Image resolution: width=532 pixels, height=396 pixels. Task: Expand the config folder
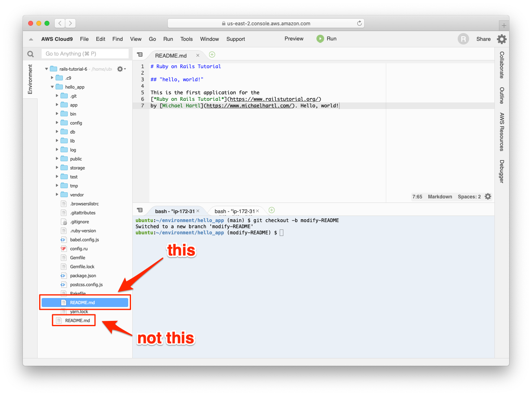57,123
